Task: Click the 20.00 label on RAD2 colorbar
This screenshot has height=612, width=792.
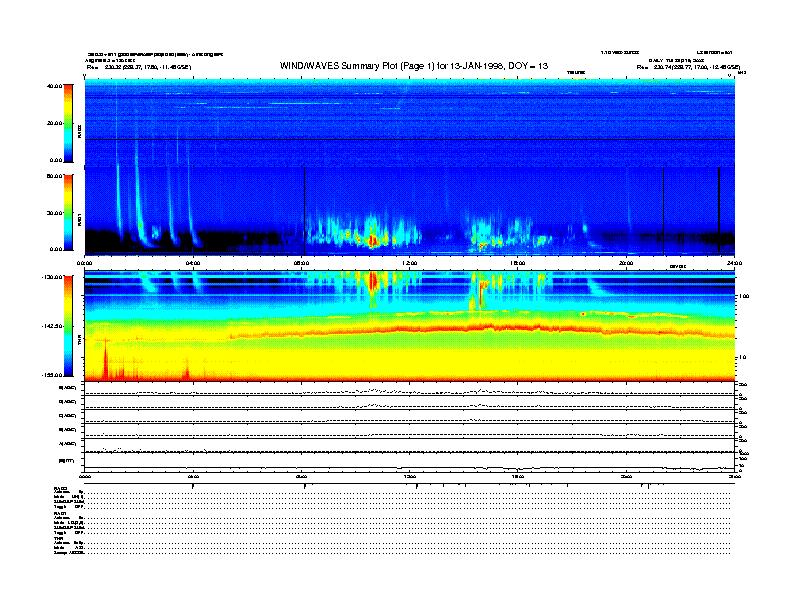Action: 54,123
